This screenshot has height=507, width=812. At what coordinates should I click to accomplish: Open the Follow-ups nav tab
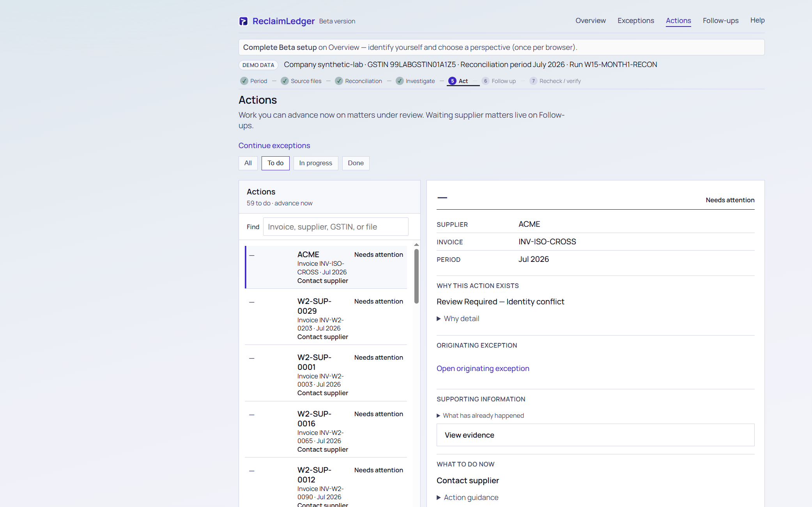click(x=720, y=21)
